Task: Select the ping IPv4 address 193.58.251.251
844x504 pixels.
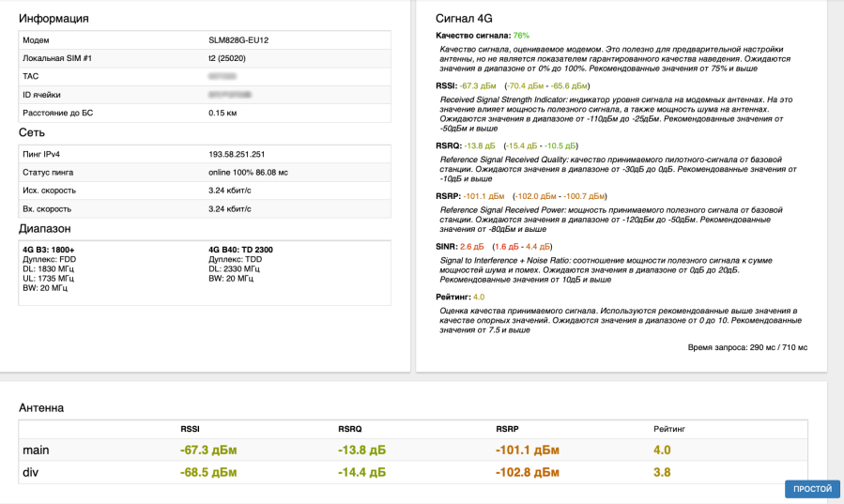Action: pyautogui.click(x=237, y=154)
